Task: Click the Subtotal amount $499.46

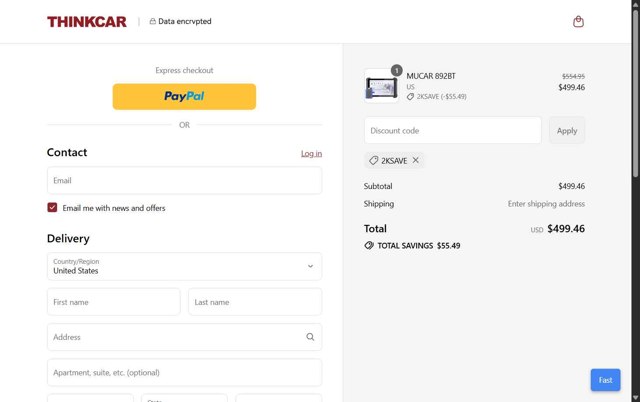Action: pos(571,186)
